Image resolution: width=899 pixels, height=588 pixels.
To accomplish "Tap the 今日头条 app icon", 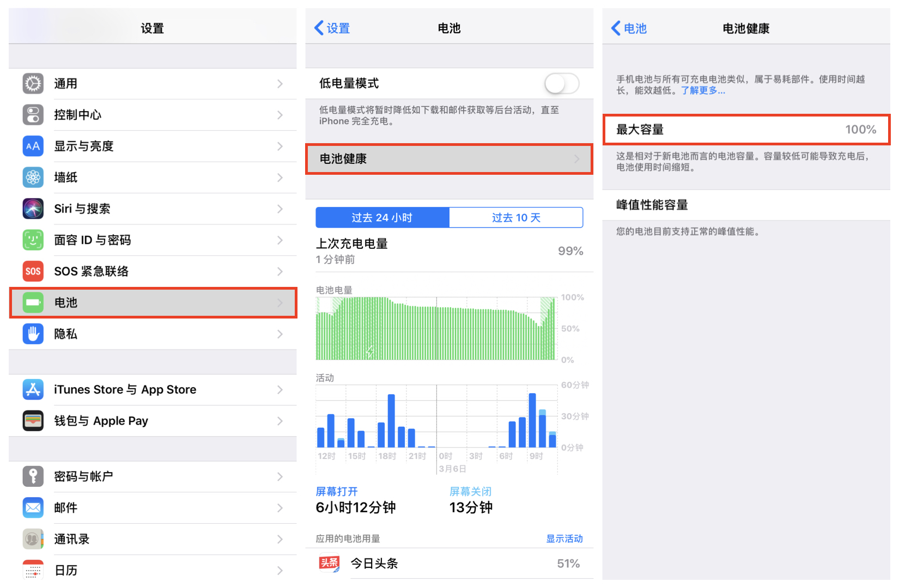I will tap(329, 563).
